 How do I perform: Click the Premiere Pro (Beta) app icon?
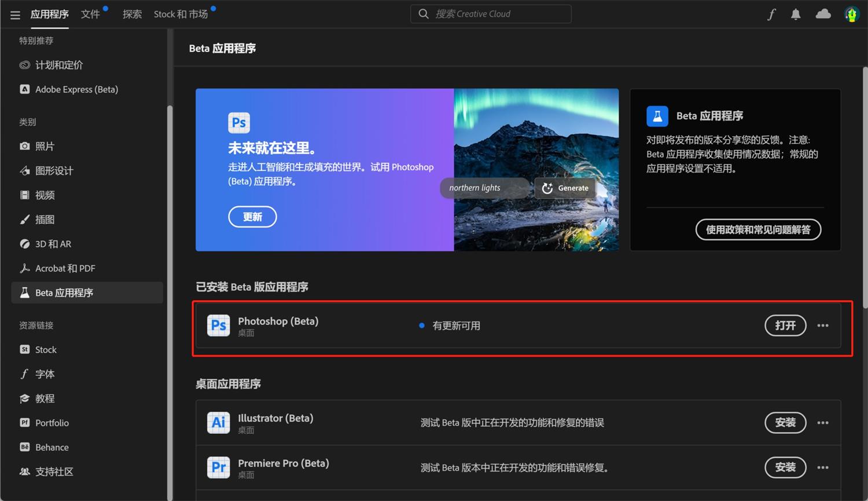click(219, 467)
